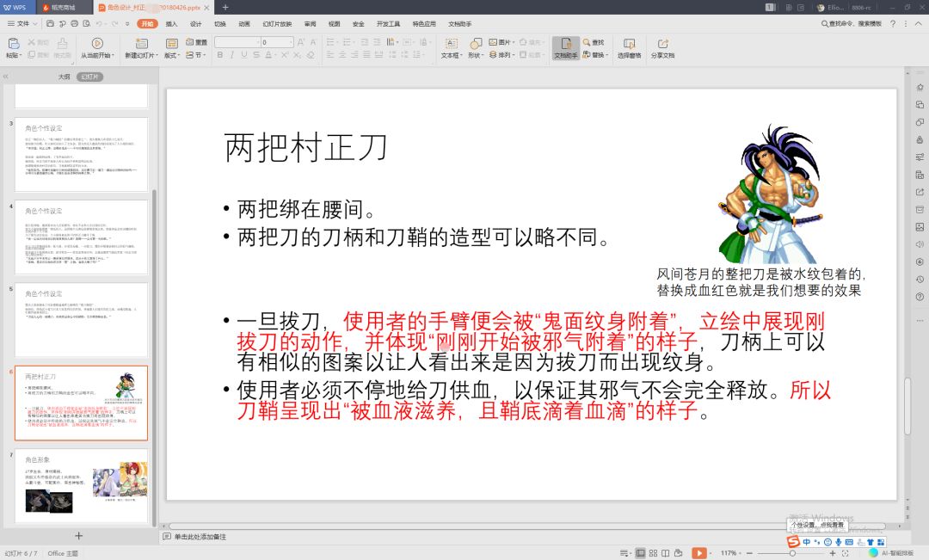Toggle normal view in status bar

pos(641,553)
